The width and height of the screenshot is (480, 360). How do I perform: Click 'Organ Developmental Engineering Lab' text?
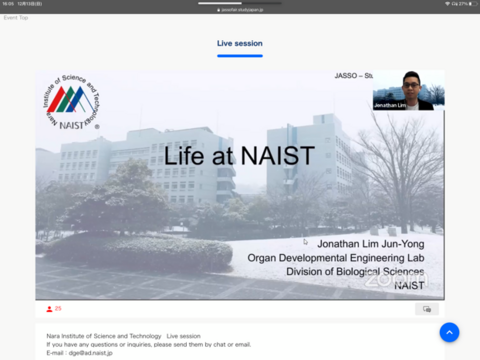click(x=336, y=258)
